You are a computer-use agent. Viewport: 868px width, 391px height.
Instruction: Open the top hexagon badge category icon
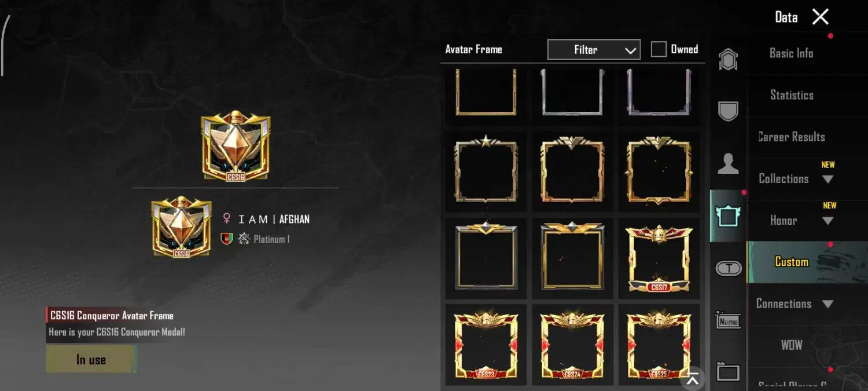coord(728,60)
